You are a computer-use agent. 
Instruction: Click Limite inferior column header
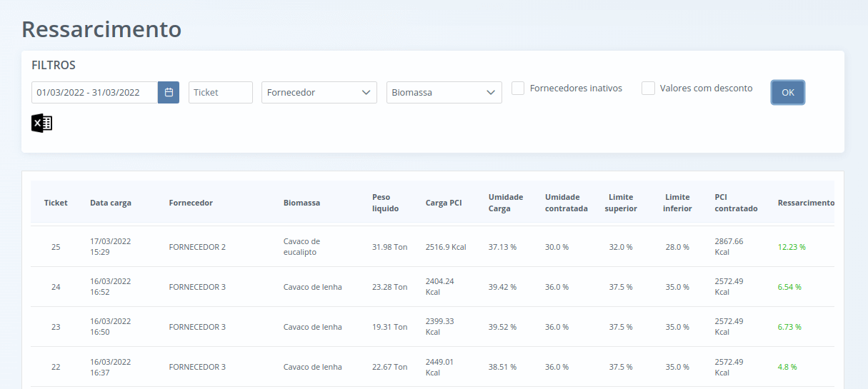(x=677, y=203)
